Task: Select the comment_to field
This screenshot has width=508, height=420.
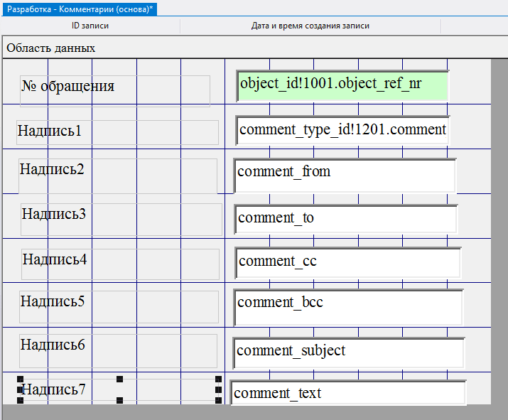Action: 345,219
